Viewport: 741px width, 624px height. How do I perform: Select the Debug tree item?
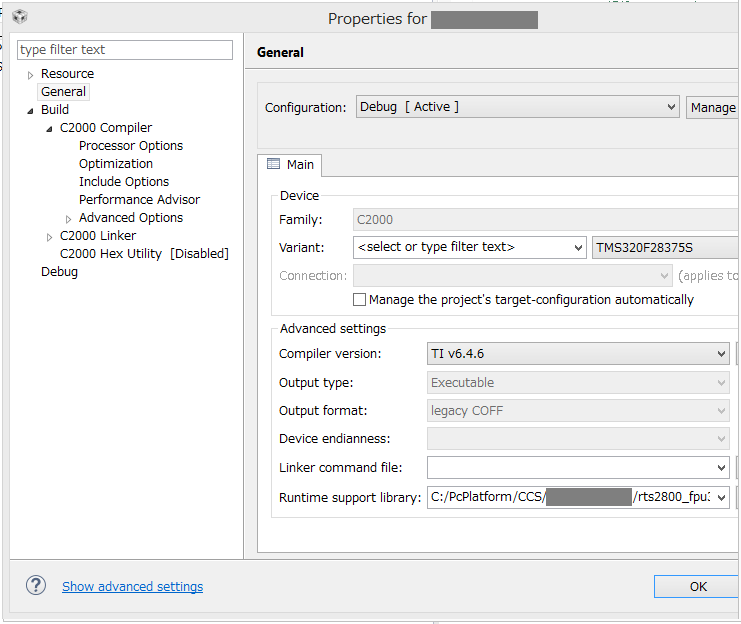point(59,272)
